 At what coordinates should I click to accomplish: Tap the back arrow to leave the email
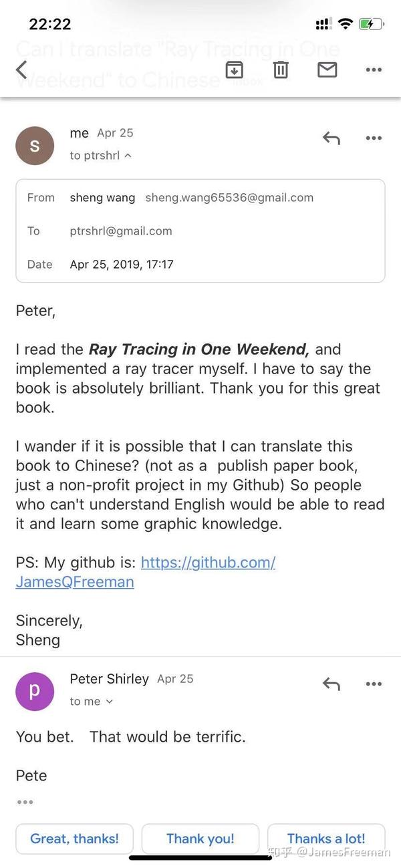coord(21,69)
